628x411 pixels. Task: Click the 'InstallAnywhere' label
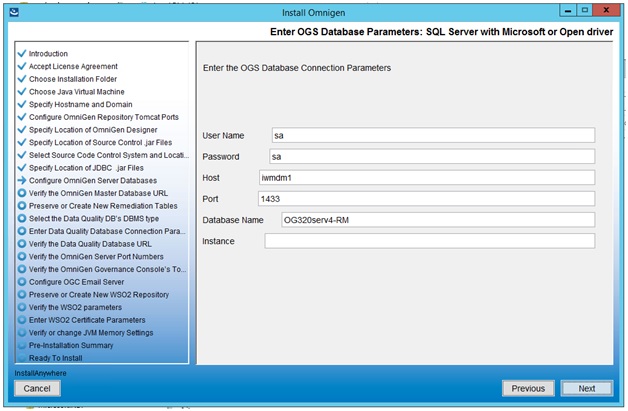coord(40,373)
